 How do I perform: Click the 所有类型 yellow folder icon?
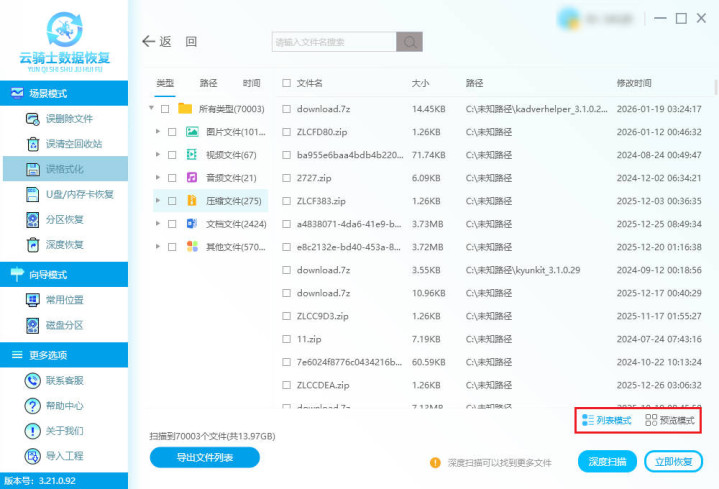tap(185, 108)
